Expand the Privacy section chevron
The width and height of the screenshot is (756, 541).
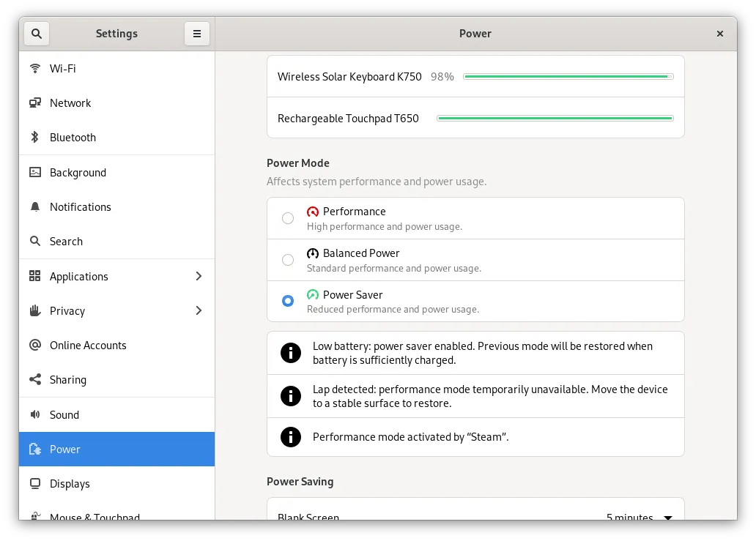tap(199, 311)
